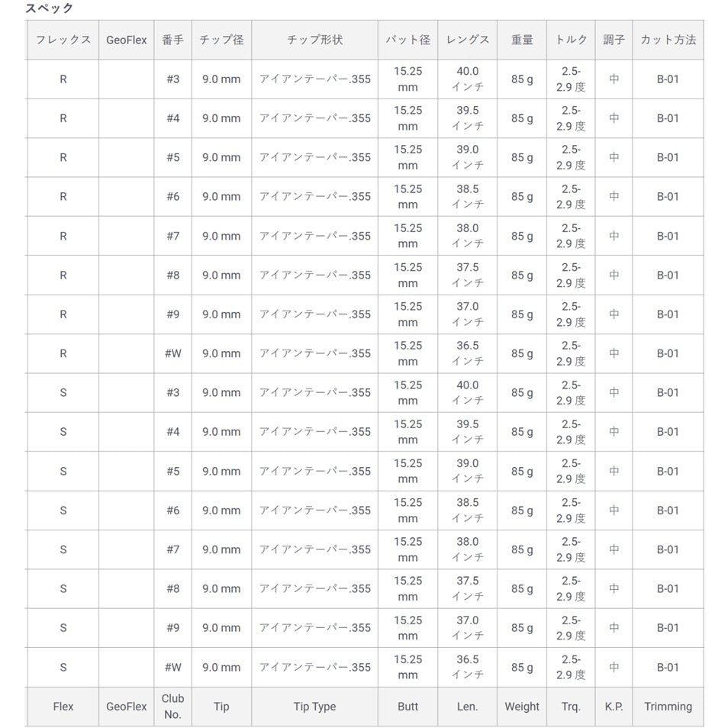715x728 pixels.
Task: Click the K.P. footer cell
Action: (614, 707)
